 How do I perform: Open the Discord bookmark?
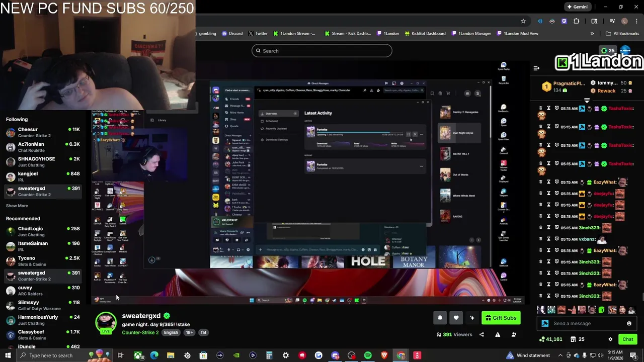click(232, 34)
